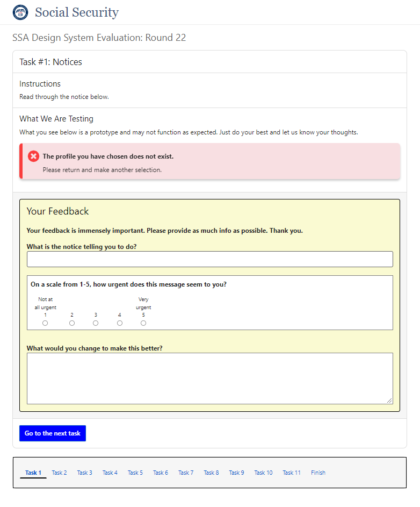Image resolution: width=420 pixels, height=507 pixels.
Task: Open the Finish tab
Action: pyautogui.click(x=318, y=473)
